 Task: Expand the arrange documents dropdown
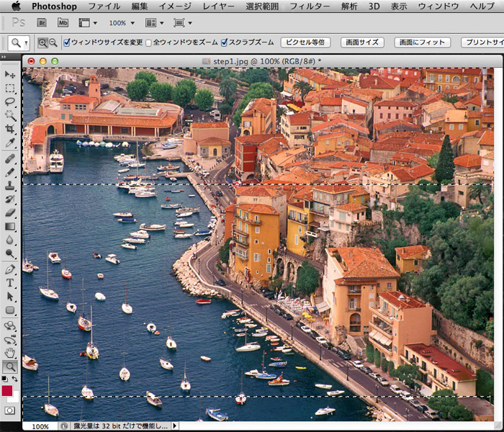(154, 23)
